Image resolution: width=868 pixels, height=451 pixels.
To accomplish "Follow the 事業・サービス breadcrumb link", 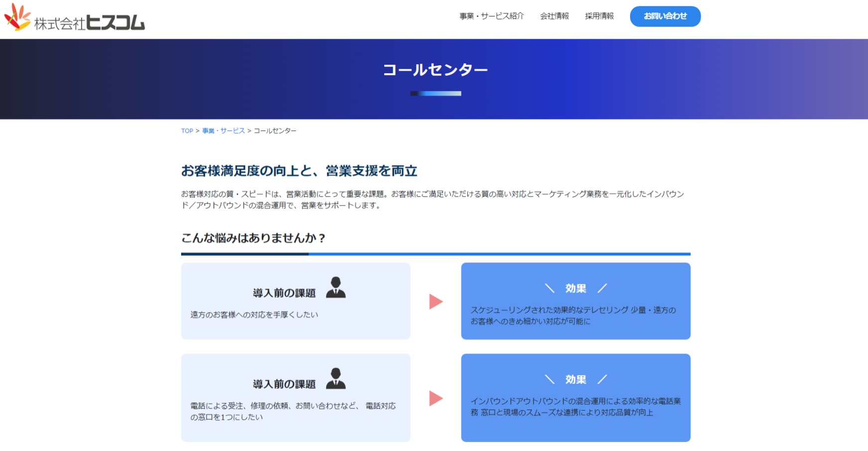I will coord(223,131).
